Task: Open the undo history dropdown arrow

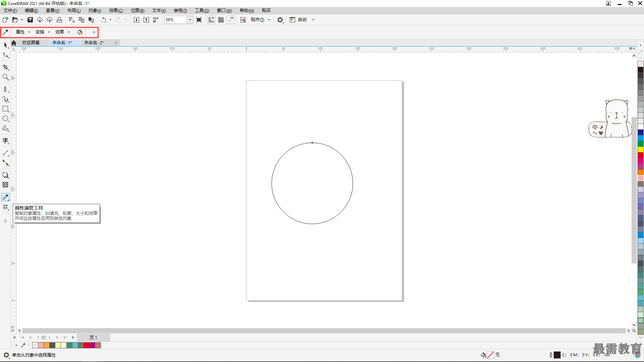Action: pyautogui.click(x=110, y=20)
